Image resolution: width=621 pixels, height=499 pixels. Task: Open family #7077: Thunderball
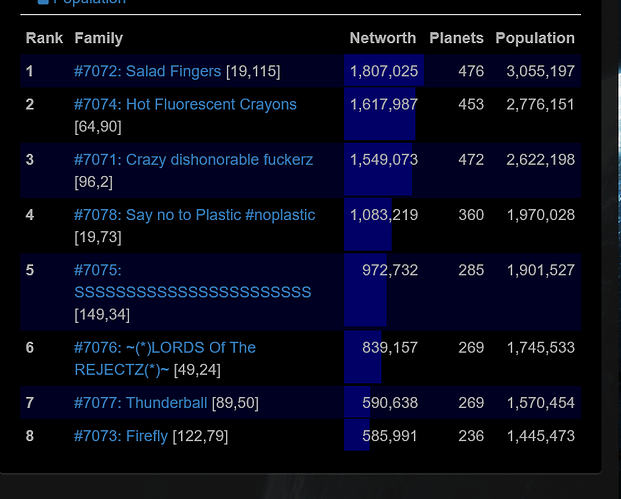(140, 402)
